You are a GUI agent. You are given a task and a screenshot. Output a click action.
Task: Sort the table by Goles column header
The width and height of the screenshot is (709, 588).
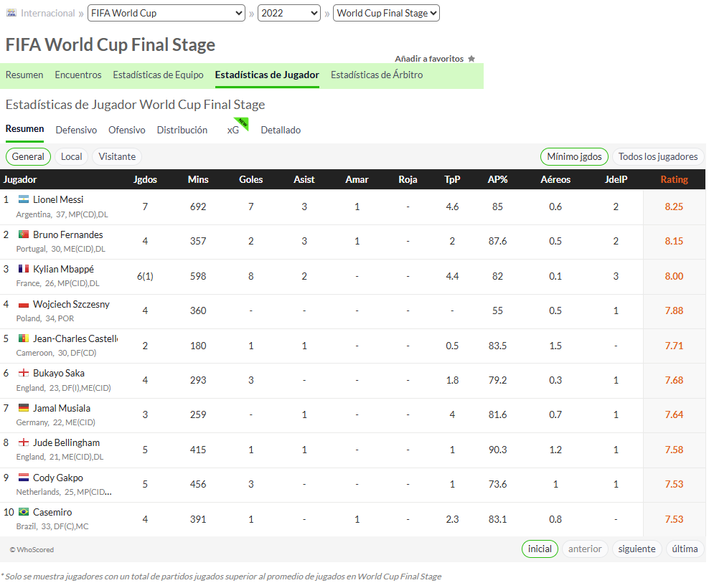(251, 179)
